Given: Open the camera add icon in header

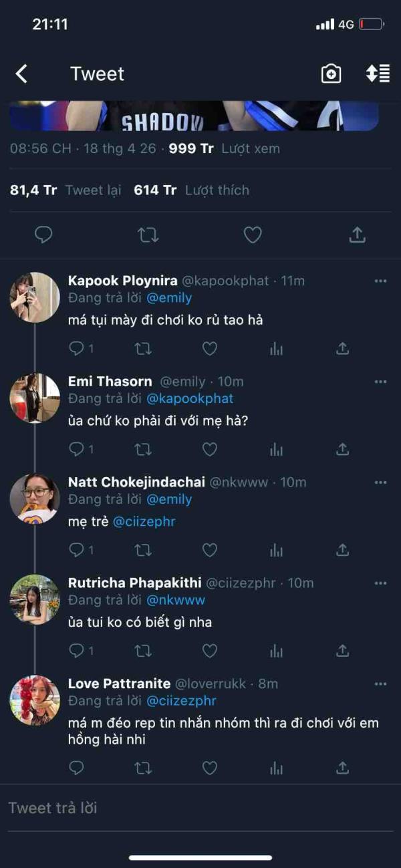Looking at the screenshot, I should 331,74.
